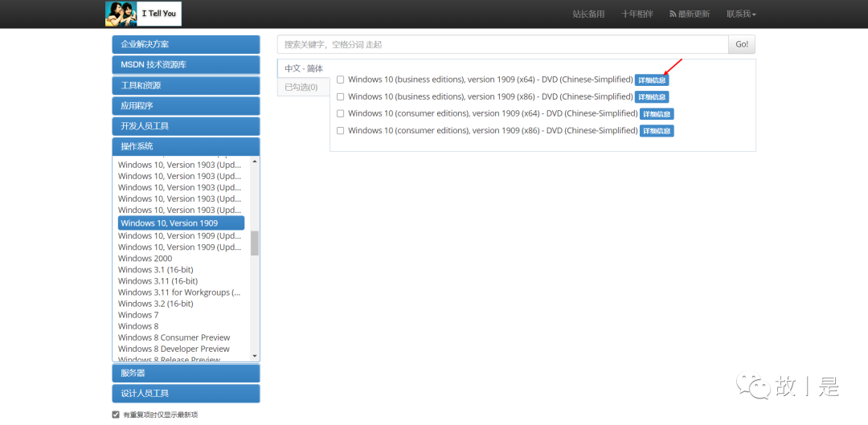Expand the MSDN 技术资源库 category
Viewport: 868px width, 425px height.
click(x=186, y=65)
